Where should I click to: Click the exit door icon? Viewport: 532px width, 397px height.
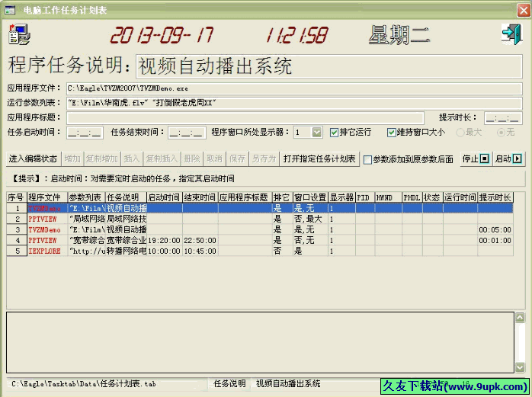tap(511, 34)
